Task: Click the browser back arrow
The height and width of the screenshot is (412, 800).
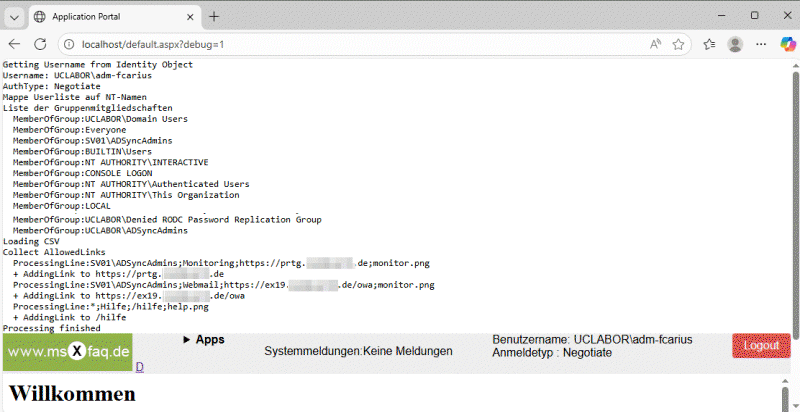Action: (x=15, y=44)
